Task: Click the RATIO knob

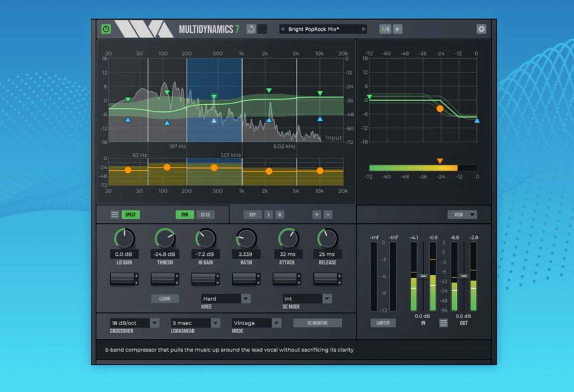Action: [247, 239]
